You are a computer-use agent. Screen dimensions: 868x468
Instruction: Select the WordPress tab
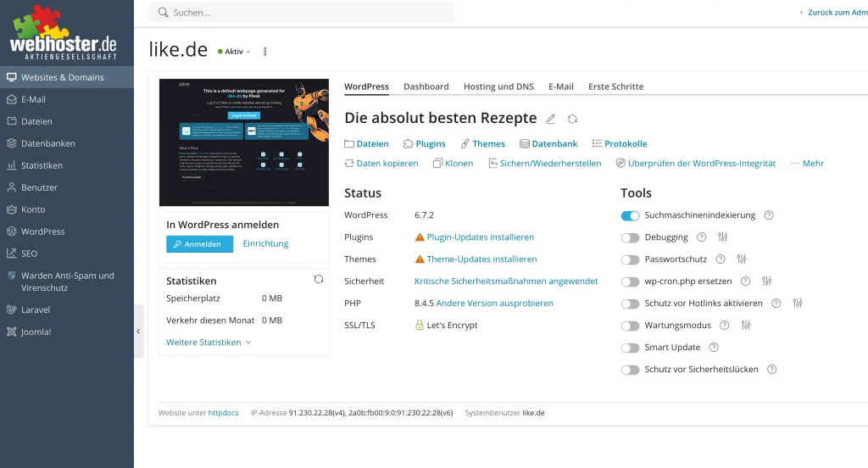point(366,86)
